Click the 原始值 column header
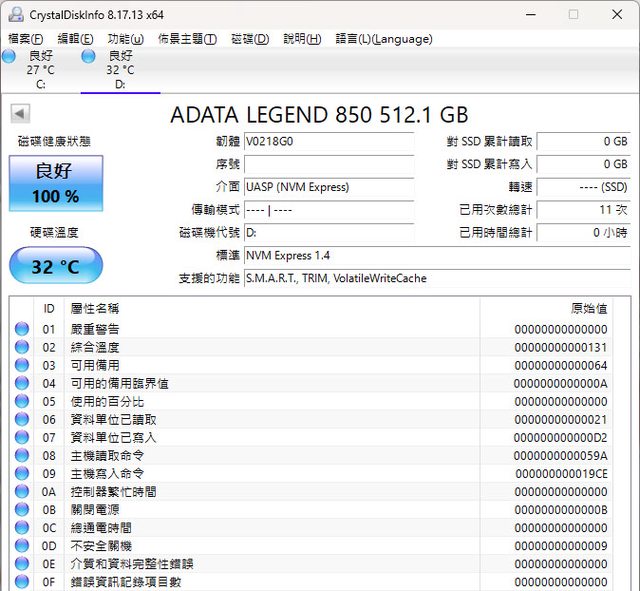This screenshot has height=591, width=640. pos(588,308)
